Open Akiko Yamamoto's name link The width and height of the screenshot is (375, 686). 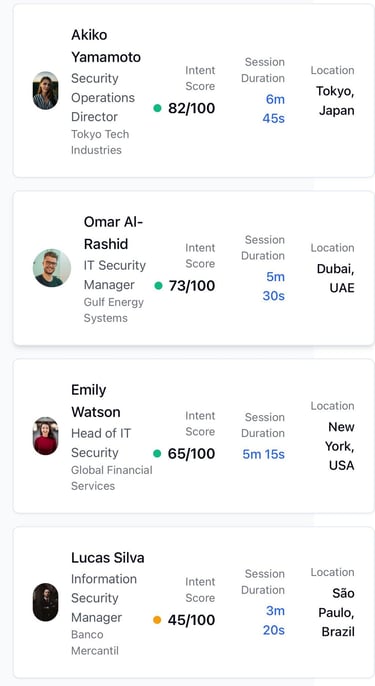(106, 46)
